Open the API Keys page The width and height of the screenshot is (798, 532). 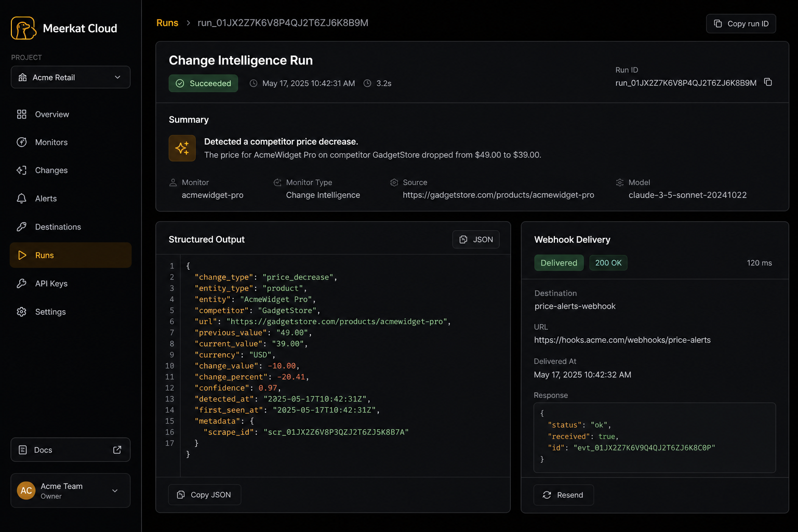click(x=71, y=284)
